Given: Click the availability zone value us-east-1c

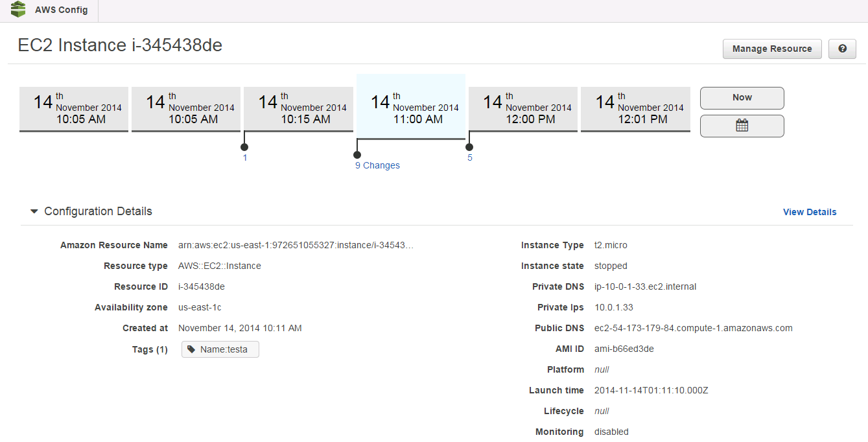Looking at the screenshot, I should click(200, 307).
